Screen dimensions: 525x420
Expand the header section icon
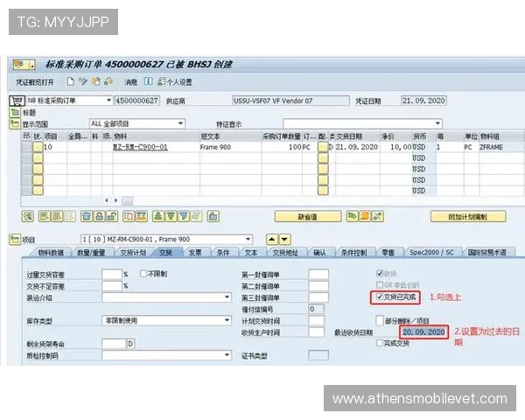click(15, 113)
